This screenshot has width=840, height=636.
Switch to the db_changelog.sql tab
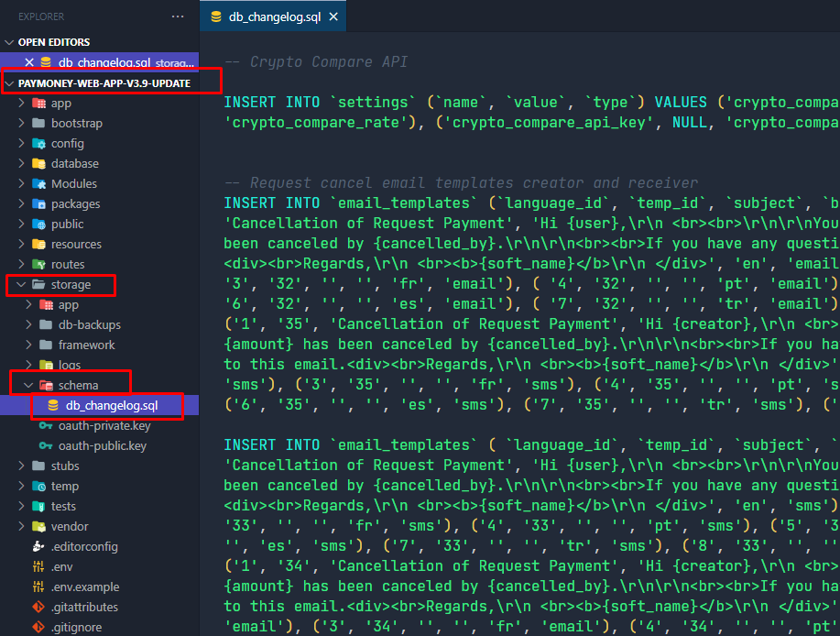(273, 16)
